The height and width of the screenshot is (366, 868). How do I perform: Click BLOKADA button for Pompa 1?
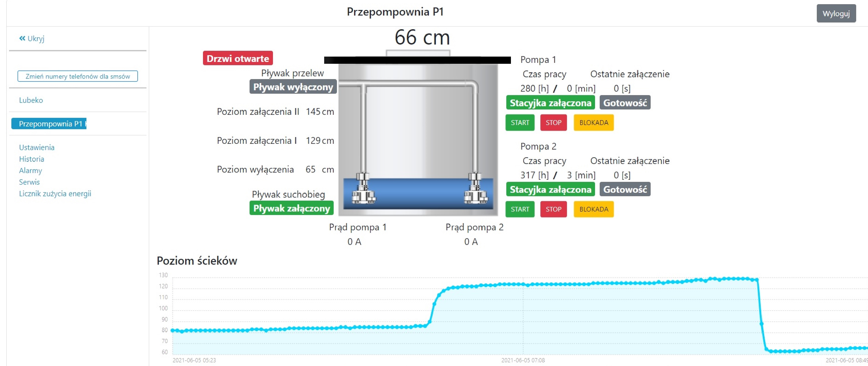(593, 122)
